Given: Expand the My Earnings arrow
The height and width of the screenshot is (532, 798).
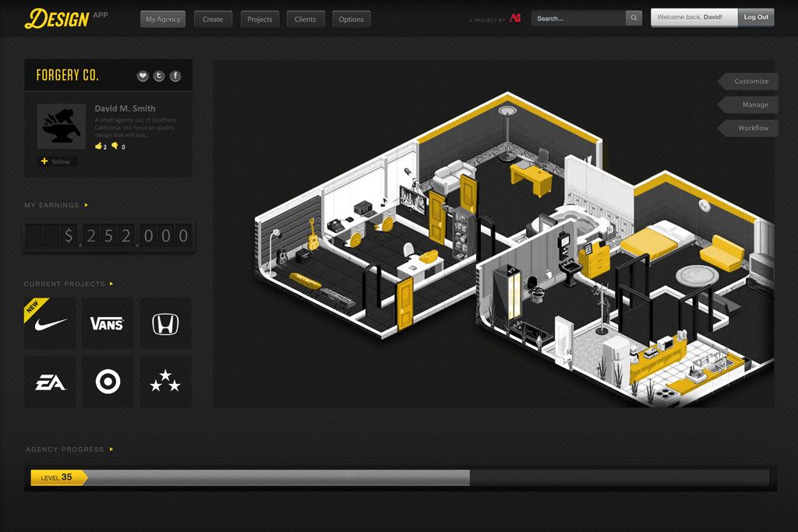Looking at the screenshot, I should click(x=87, y=206).
